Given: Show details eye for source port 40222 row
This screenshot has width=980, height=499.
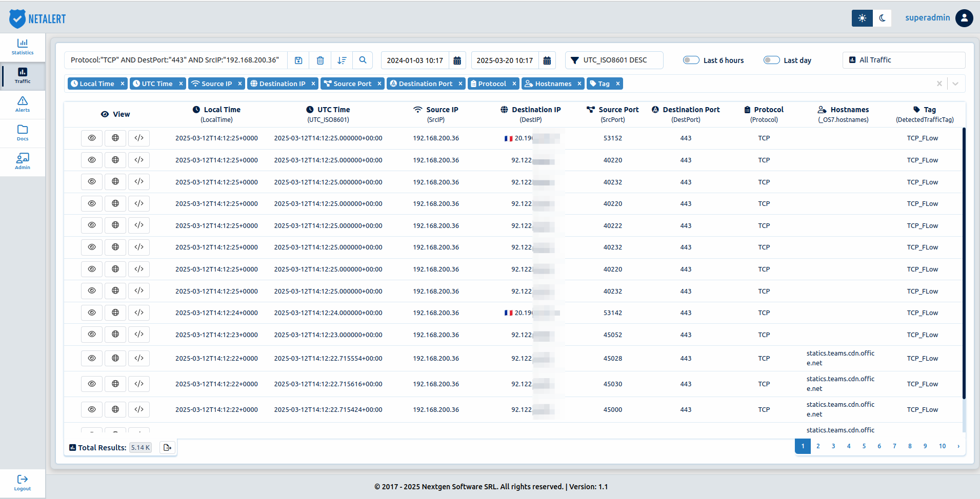Looking at the screenshot, I should (92, 225).
